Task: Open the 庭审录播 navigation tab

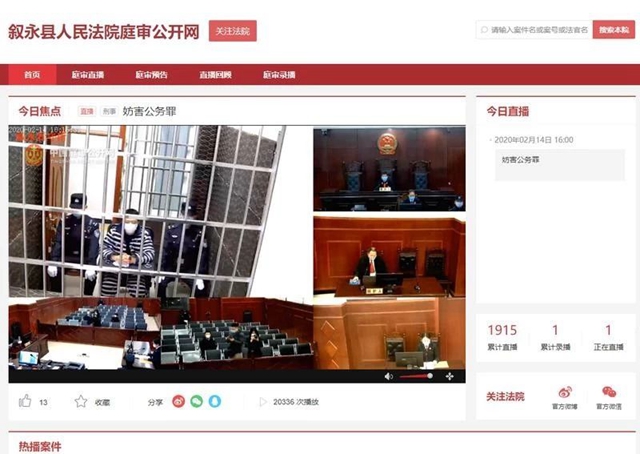Action: (279, 75)
